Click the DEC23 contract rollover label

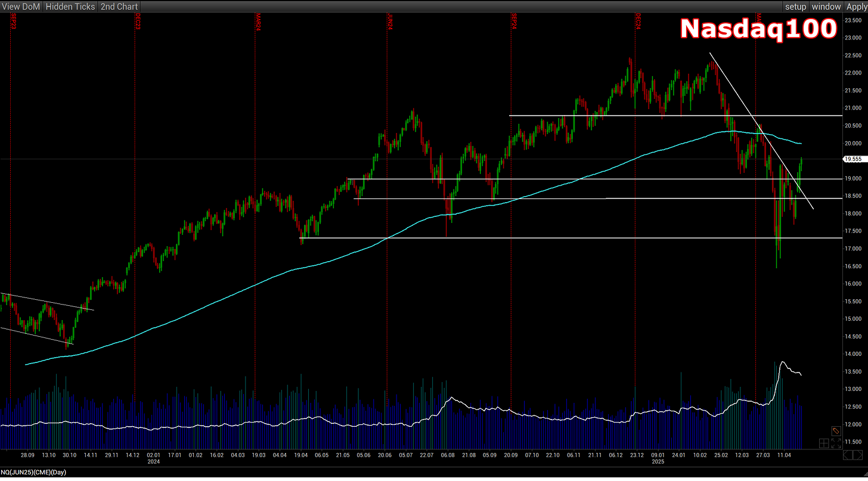[x=138, y=21]
